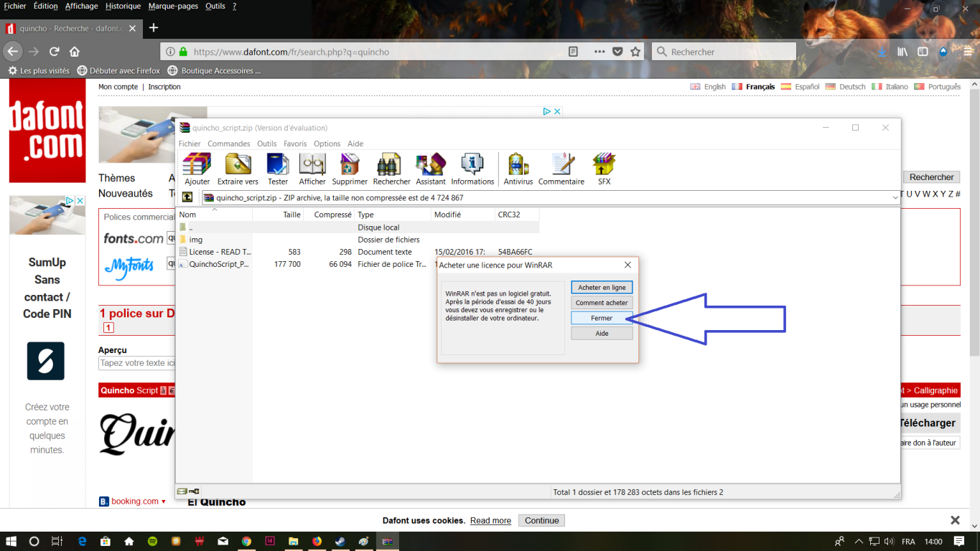Click Firefox reload page icon
This screenshot has height=551, width=980.
click(x=54, y=52)
